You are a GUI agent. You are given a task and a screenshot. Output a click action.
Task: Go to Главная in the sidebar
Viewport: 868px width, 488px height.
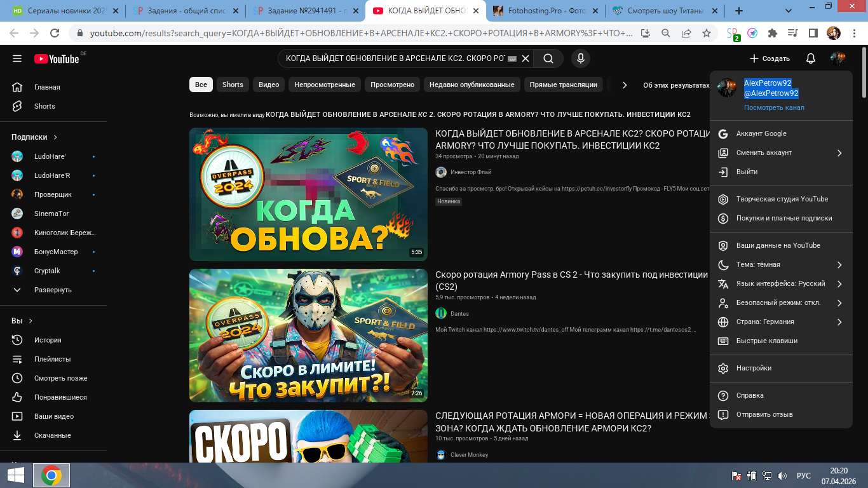point(53,87)
